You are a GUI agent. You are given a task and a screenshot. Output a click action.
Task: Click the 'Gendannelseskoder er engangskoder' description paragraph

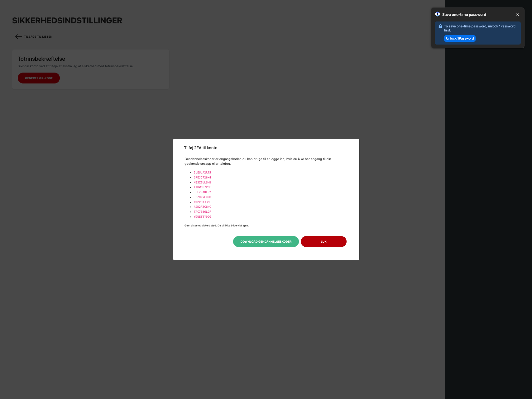(x=258, y=161)
